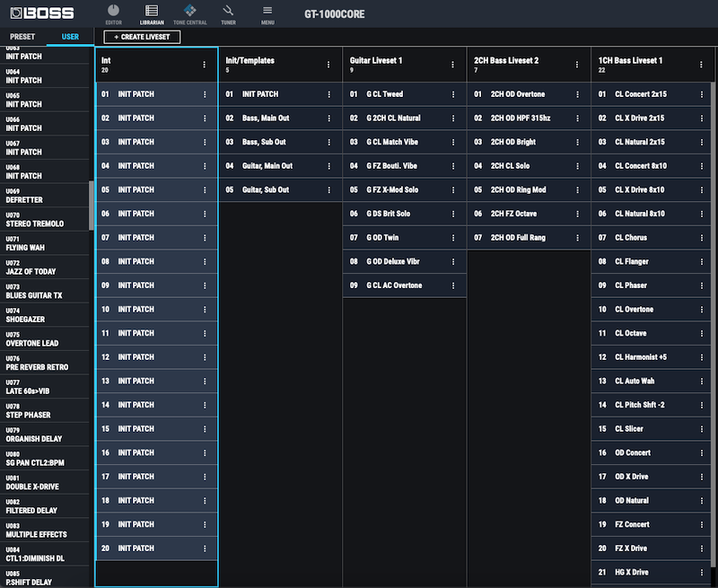
Task: Open the Librarian view
Action: (x=152, y=14)
